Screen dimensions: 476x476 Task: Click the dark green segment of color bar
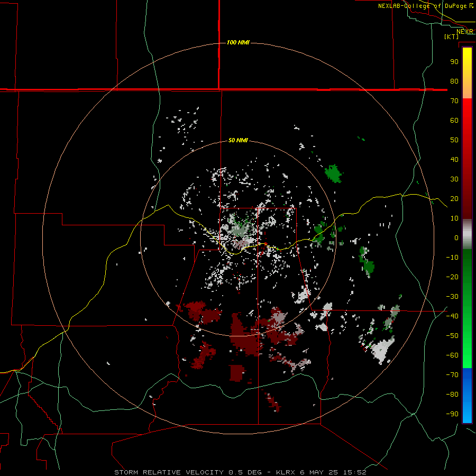point(467,267)
